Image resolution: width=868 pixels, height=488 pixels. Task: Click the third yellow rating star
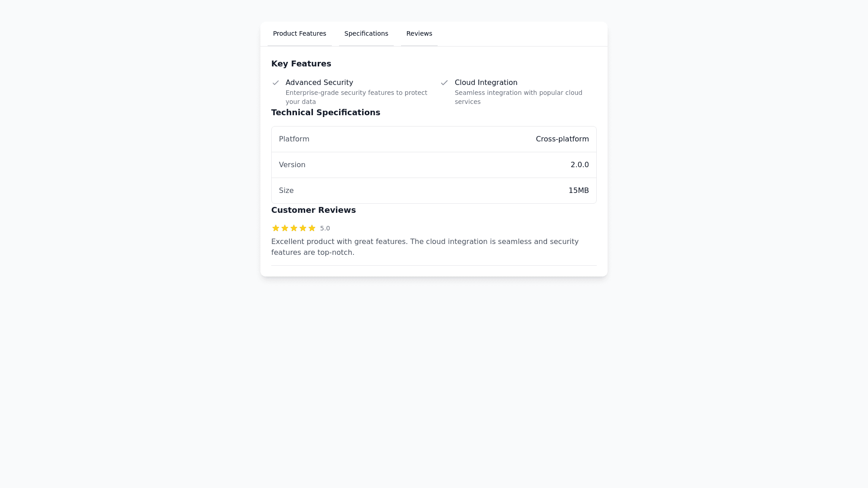point(294,228)
